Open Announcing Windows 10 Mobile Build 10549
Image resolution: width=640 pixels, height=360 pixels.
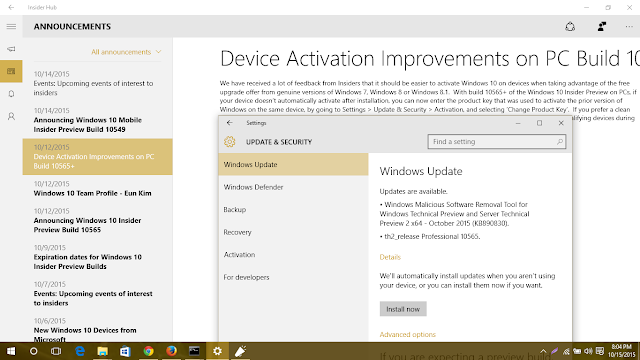98,120
